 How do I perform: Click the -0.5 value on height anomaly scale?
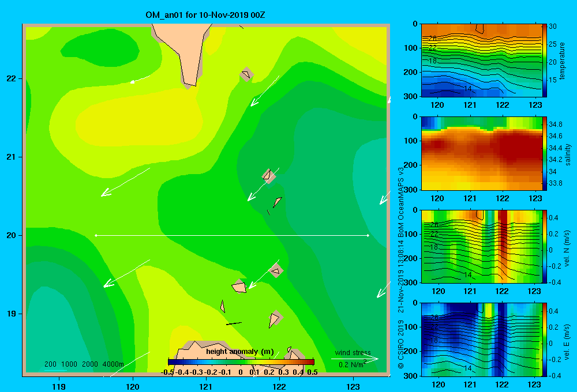[x=167, y=372]
